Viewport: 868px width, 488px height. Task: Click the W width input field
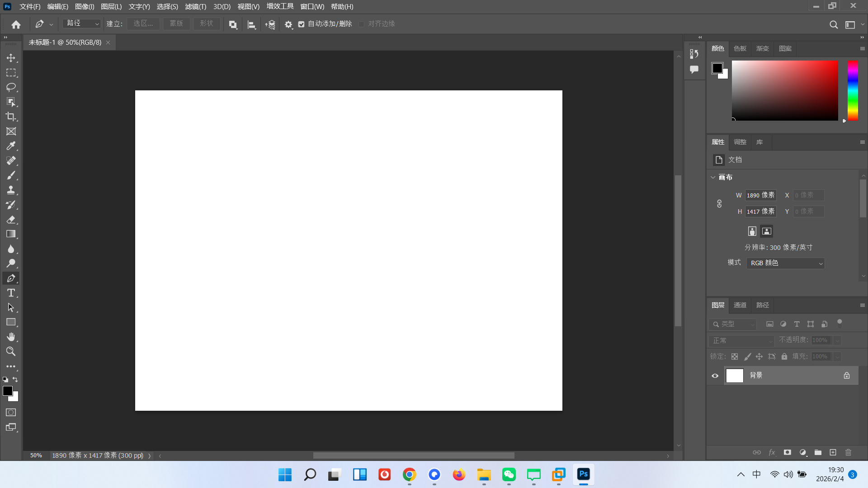coord(760,195)
